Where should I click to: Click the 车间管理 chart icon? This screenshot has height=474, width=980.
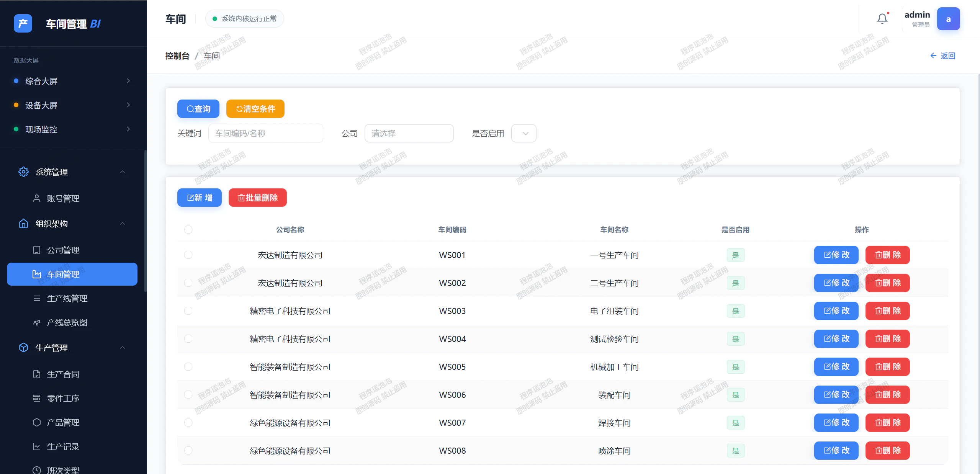37,274
